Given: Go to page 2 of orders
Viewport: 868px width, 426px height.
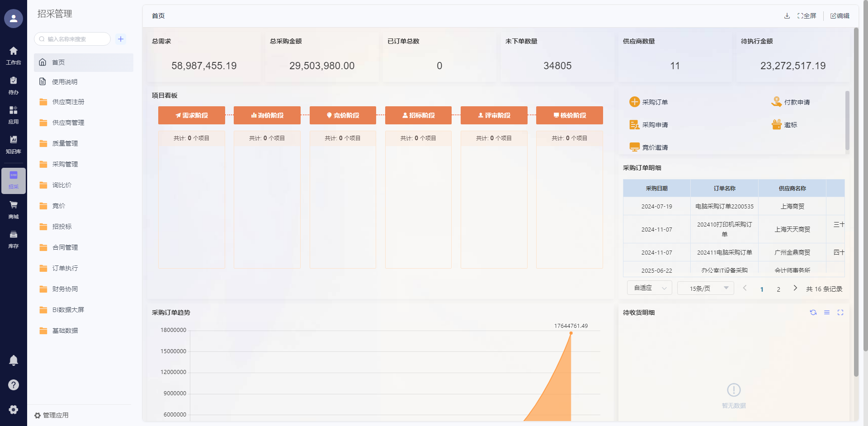Looking at the screenshot, I should tap(778, 289).
